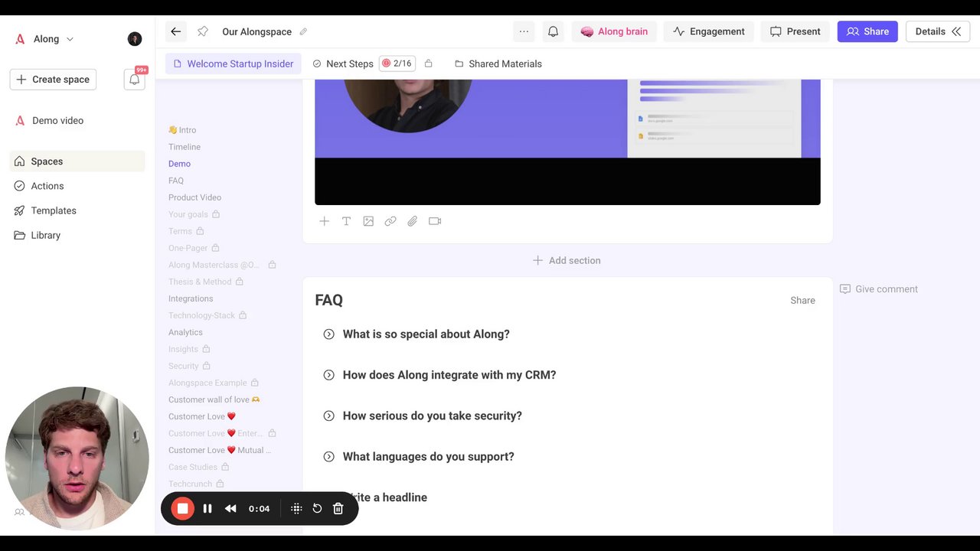Edit the Our Alongspace title pencil icon
This screenshot has height=551, width=980.
pyautogui.click(x=303, y=31)
